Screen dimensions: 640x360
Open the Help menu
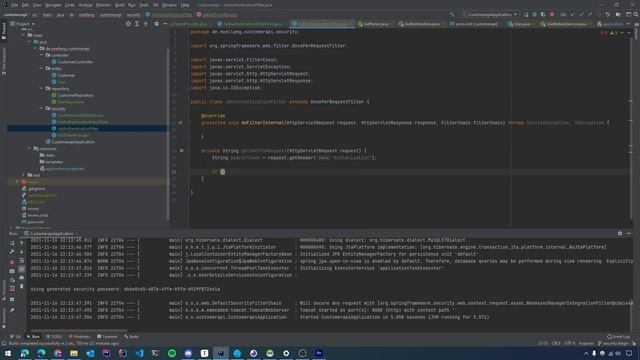(185, 5)
